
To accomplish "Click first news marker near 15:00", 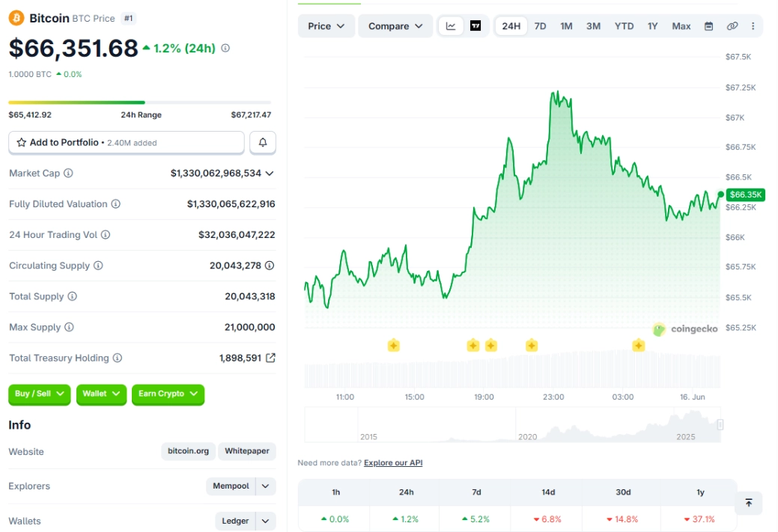I will point(393,345).
